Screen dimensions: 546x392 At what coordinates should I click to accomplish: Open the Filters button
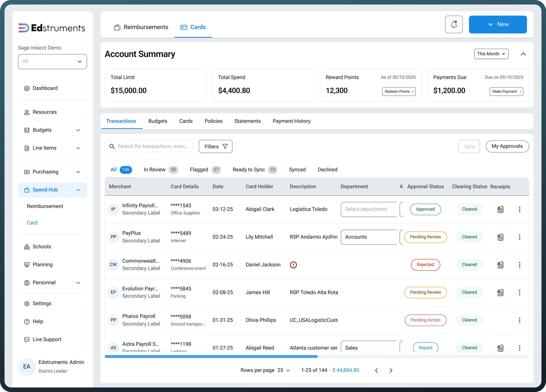(215, 146)
